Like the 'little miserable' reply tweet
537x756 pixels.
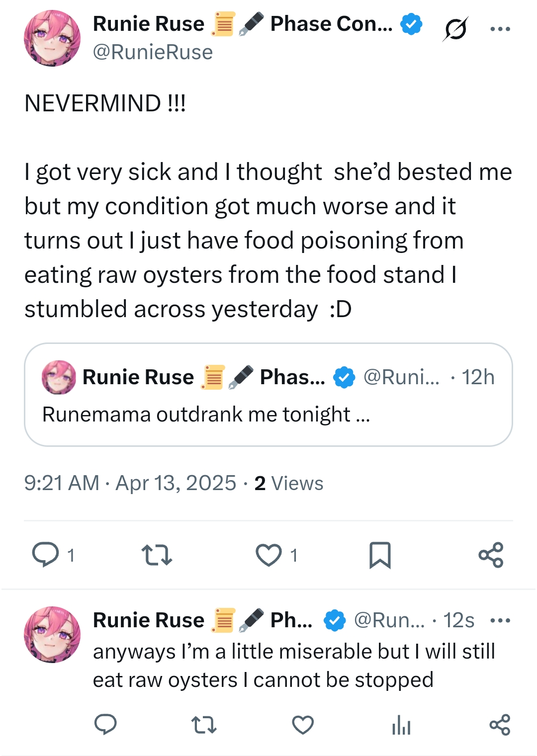pos(302,725)
